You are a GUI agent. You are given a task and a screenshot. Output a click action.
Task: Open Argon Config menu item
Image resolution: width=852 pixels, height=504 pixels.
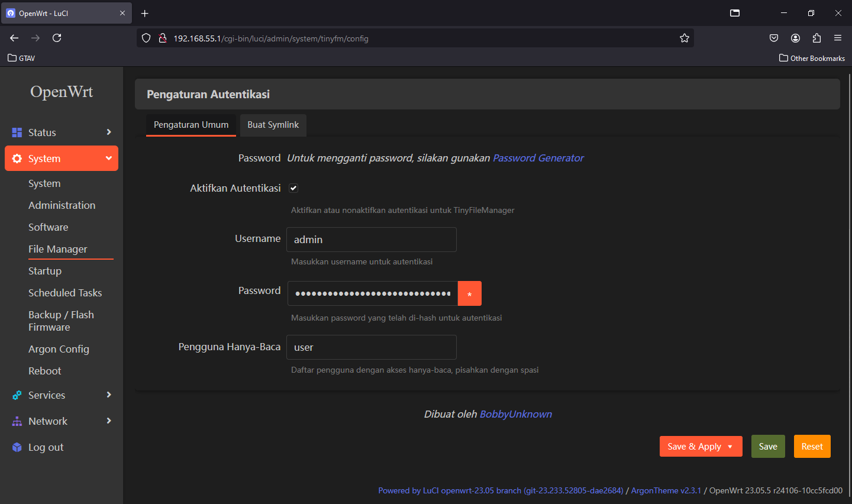(x=59, y=349)
